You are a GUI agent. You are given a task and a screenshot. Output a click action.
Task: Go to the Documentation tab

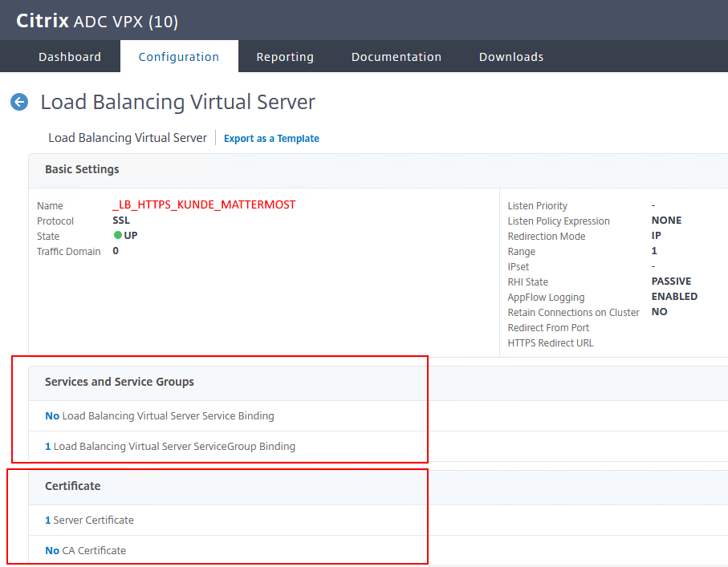[397, 57]
